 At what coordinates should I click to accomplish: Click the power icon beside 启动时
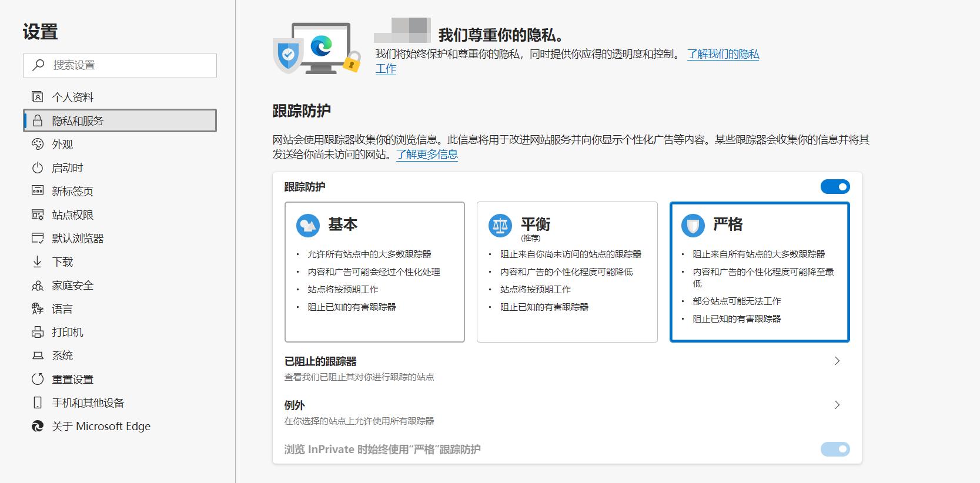(x=37, y=167)
